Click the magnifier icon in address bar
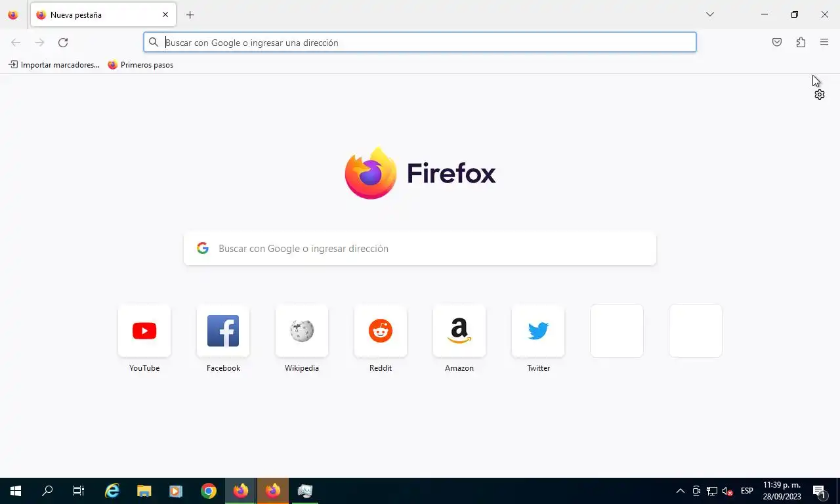 tap(154, 43)
